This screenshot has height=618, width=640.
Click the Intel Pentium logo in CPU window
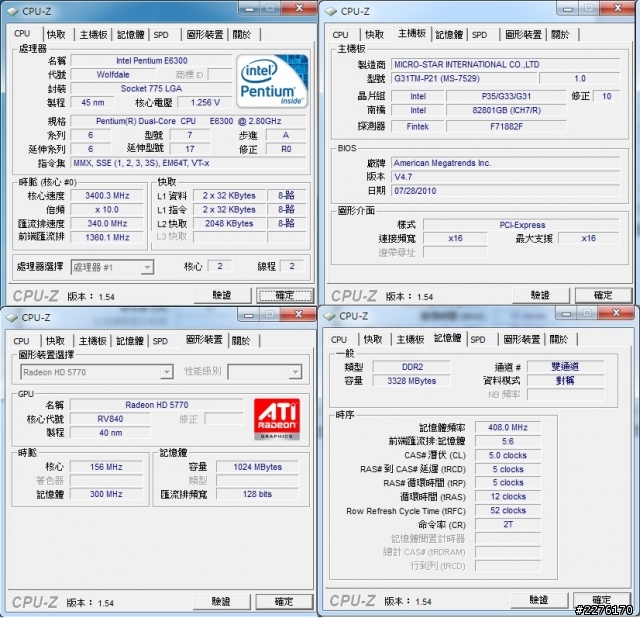[272, 82]
